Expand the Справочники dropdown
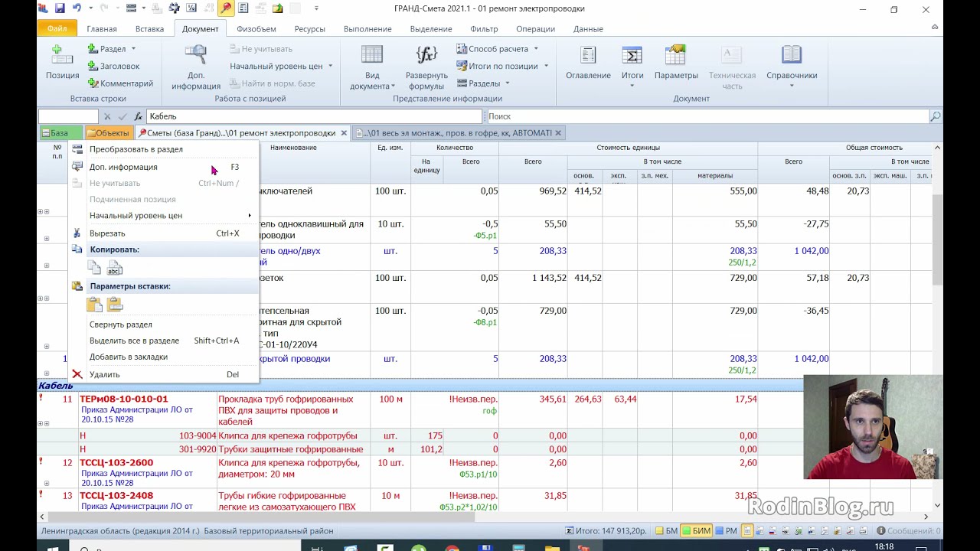This screenshot has width=980, height=551. pyautogui.click(x=792, y=67)
